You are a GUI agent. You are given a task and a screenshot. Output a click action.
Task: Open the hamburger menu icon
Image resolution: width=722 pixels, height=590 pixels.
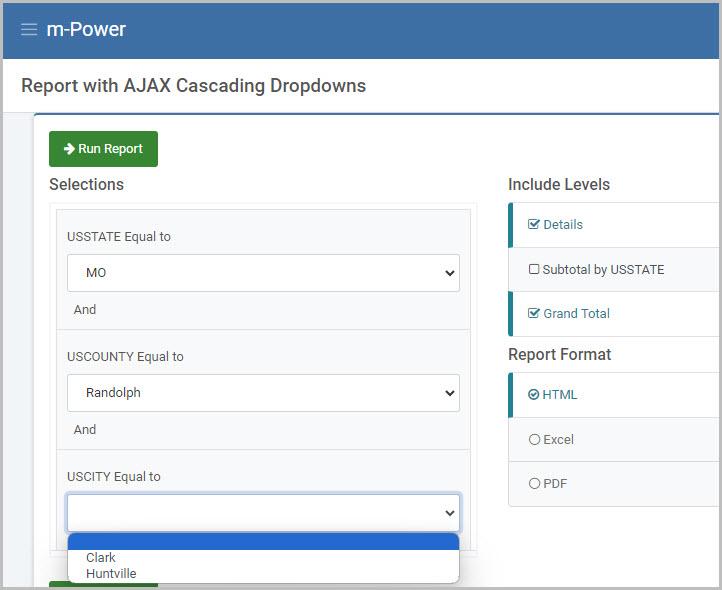coord(29,29)
